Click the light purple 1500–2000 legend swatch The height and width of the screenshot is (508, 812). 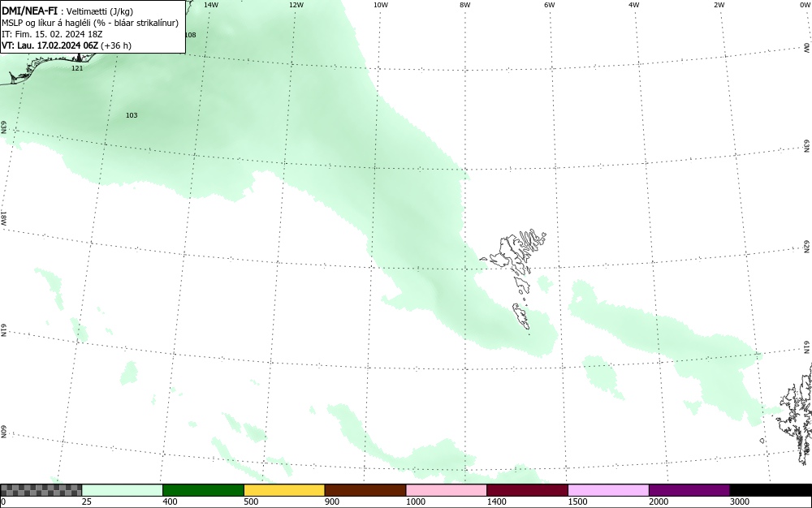point(608,490)
